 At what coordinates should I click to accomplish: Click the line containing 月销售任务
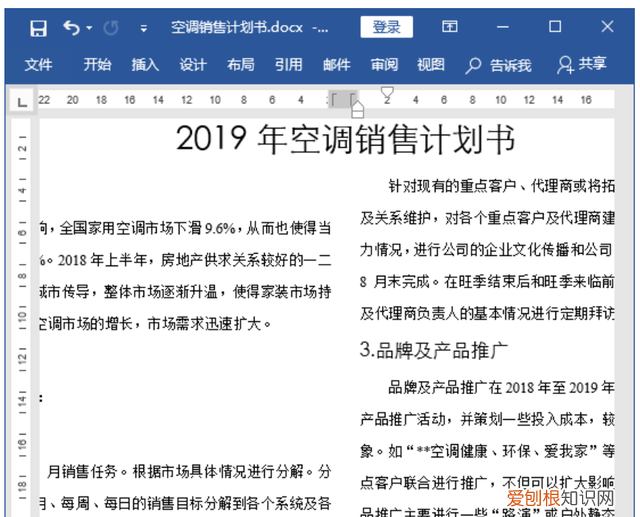pos(189,472)
